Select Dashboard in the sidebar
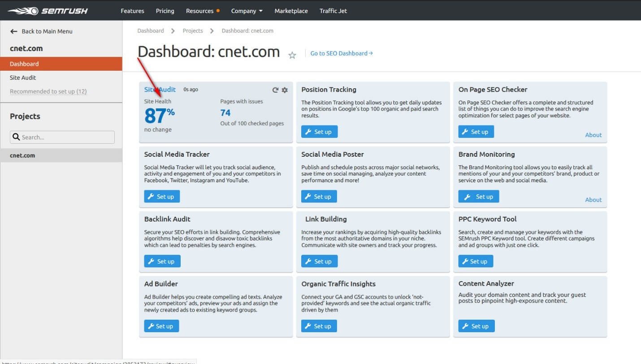The height and width of the screenshot is (364, 641). coord(61,64)
